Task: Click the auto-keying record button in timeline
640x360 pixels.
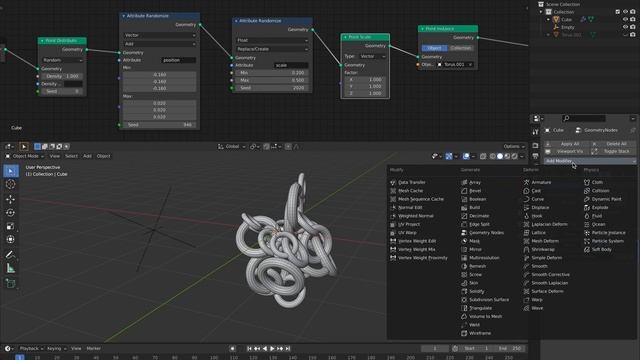Action: (x=232, y=349)
